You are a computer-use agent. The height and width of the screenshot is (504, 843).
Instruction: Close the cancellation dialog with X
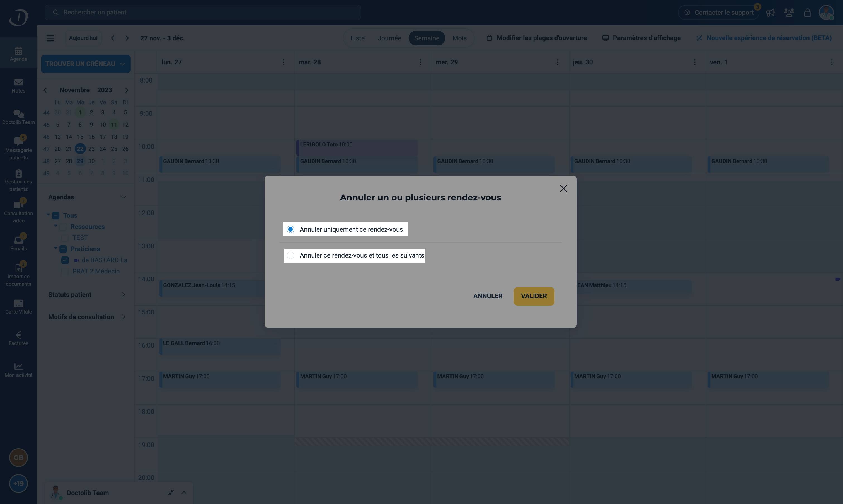[x=563, y=188]
